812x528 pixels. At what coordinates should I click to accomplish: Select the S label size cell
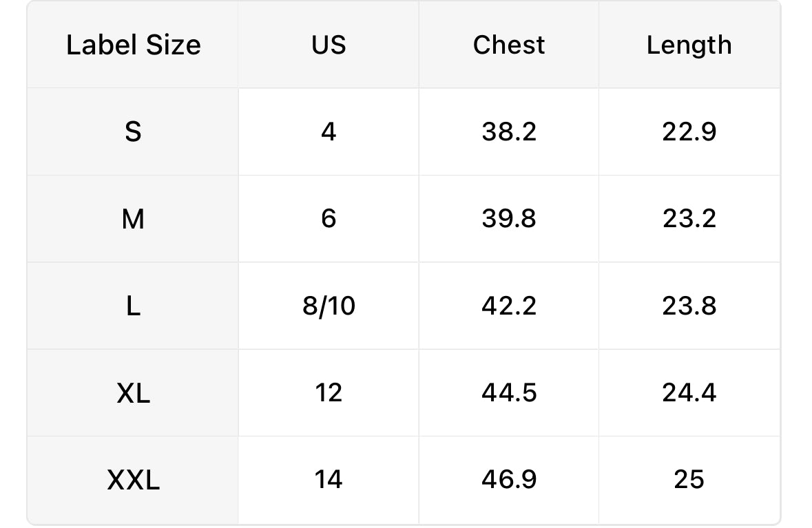click(133, 131)
